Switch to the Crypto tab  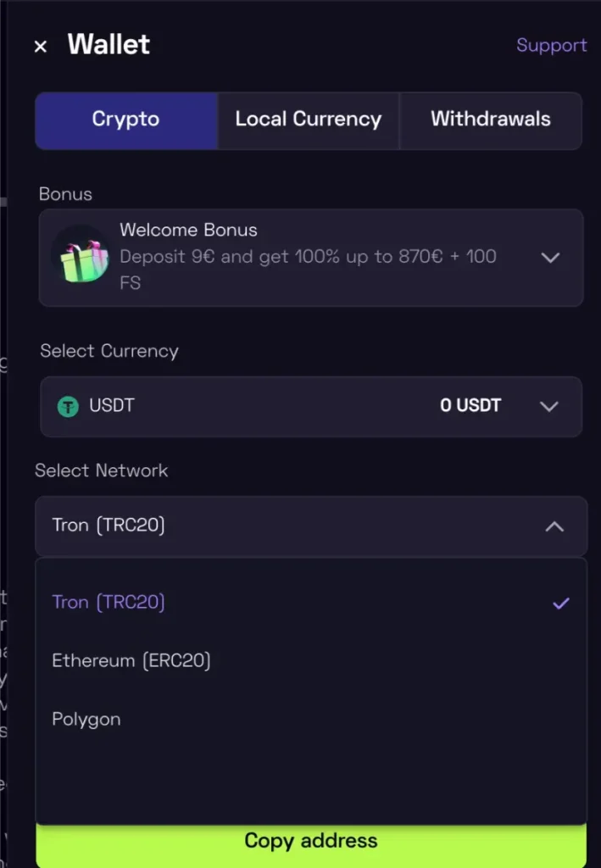[x=125, y=120]
